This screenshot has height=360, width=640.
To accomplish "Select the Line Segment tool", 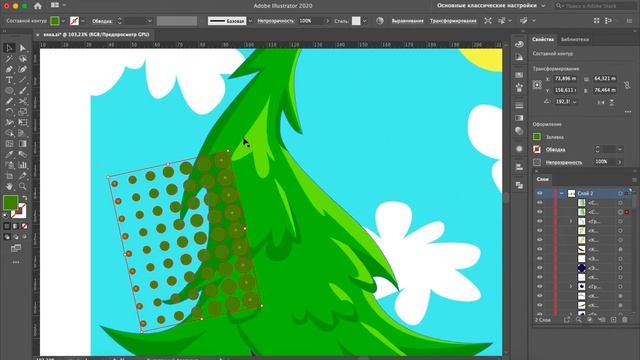I will [23, 80].
